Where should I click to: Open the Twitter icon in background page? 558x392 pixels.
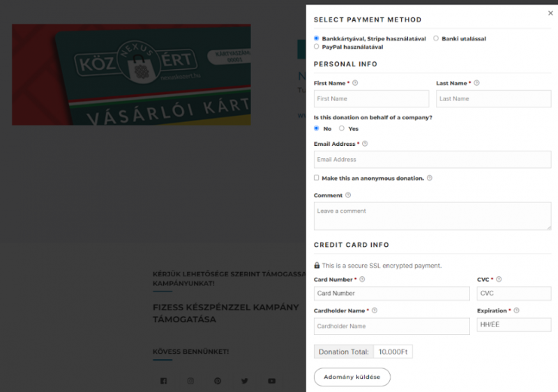point(245,381)
